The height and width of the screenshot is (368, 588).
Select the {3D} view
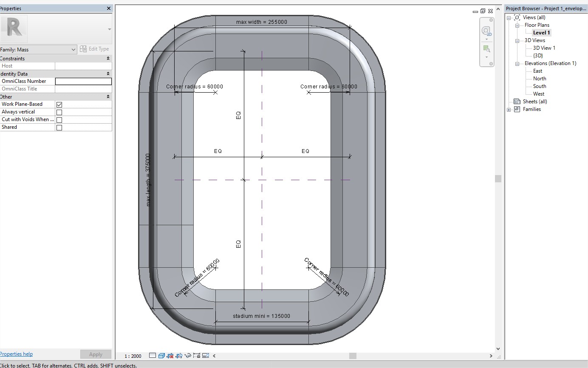pos(538,56)
